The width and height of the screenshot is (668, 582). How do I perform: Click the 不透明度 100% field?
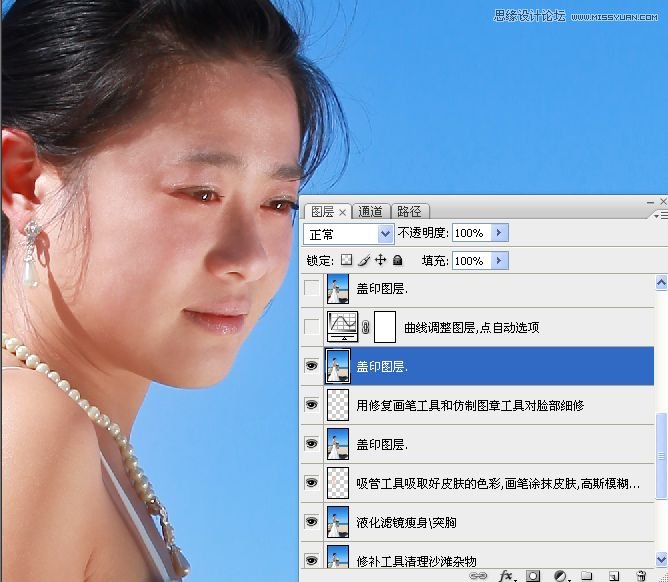click(x=471, y=233)
